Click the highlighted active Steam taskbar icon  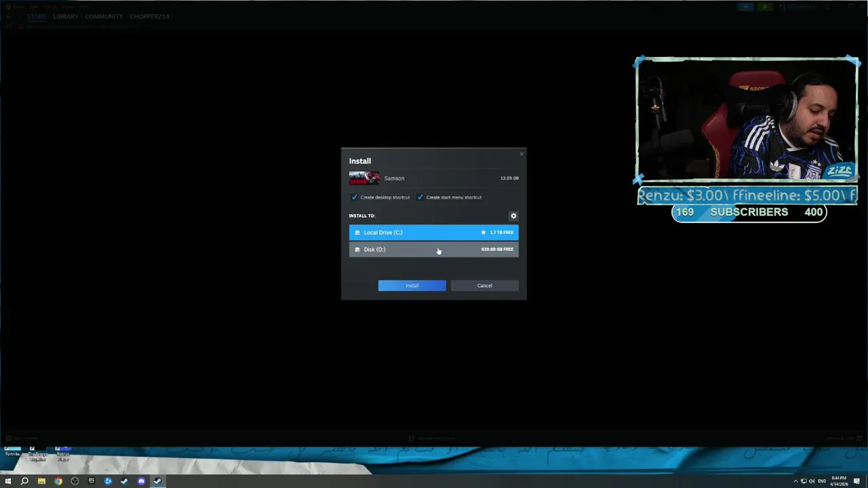(x=157, y=481)
